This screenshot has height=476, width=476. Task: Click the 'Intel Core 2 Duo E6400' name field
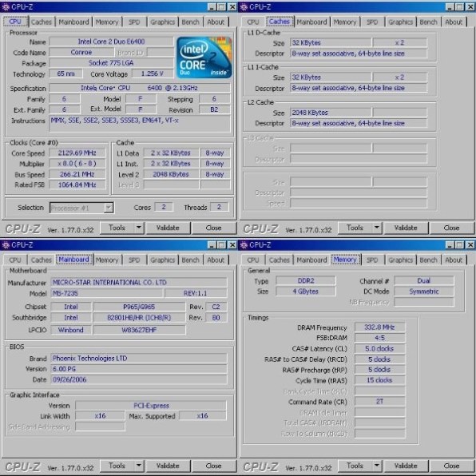(x=111, y=42)
